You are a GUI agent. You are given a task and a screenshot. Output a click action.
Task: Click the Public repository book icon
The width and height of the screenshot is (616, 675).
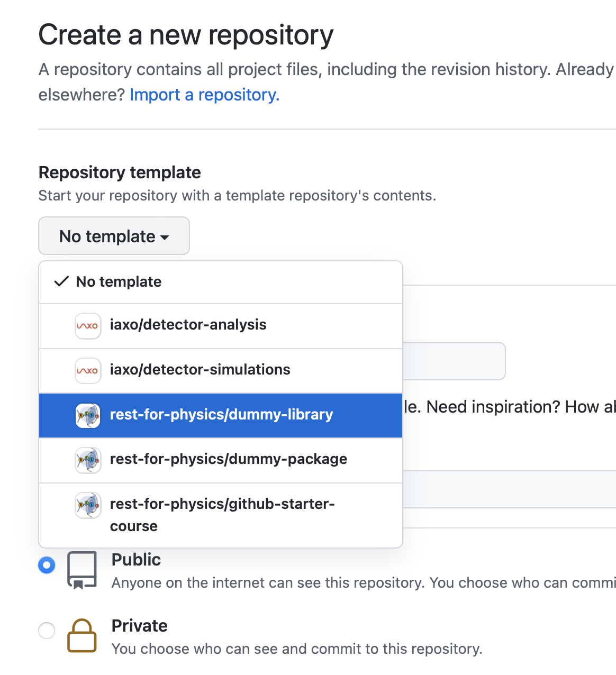click(x=82, y=570)
